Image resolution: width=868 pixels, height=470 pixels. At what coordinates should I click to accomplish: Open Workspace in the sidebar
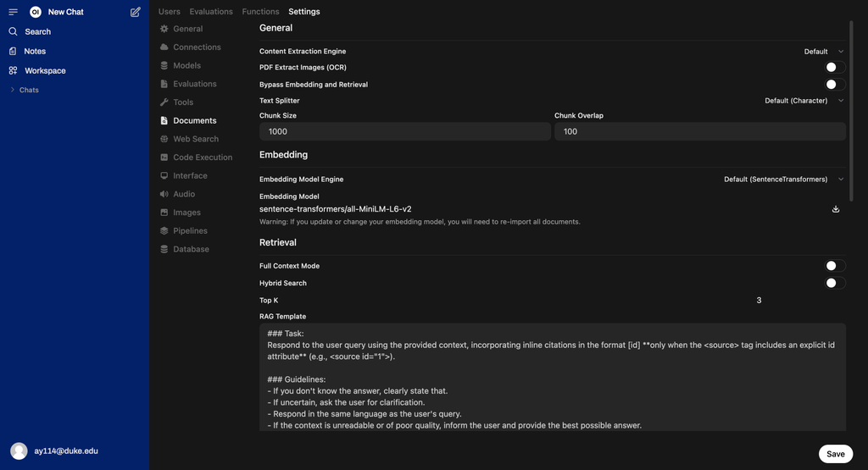pyautogui.click(x=45, y=71)
